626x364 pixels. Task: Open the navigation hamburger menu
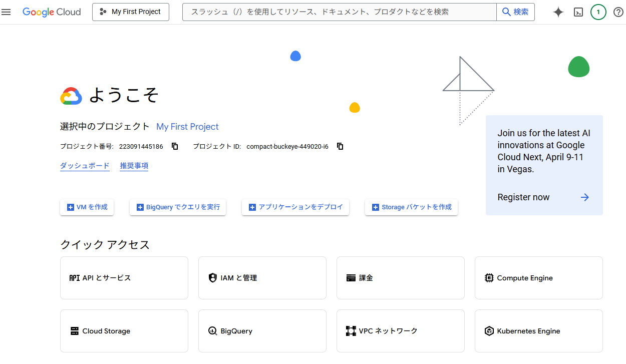pyautogui.click(x=7, y=12)
